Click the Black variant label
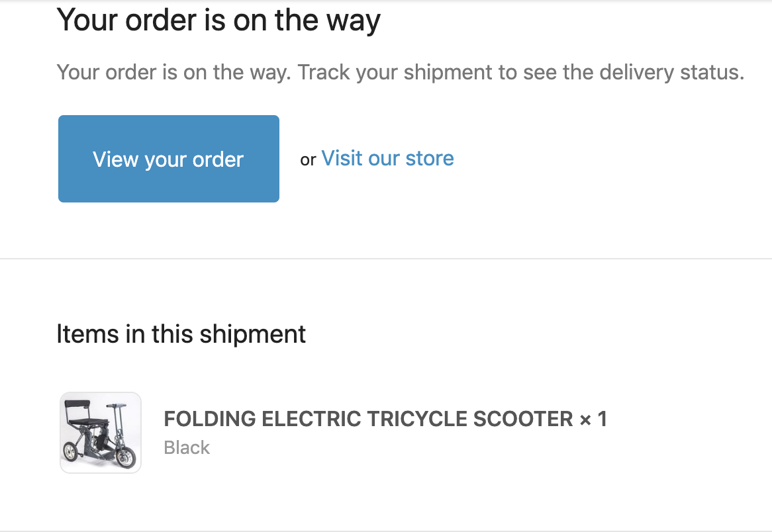772x532 pixels. click(187, 448)
